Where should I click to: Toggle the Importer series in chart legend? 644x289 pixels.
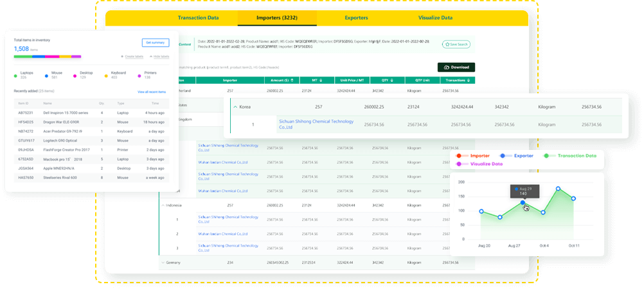pyautogui.click(x=458, y=156)
